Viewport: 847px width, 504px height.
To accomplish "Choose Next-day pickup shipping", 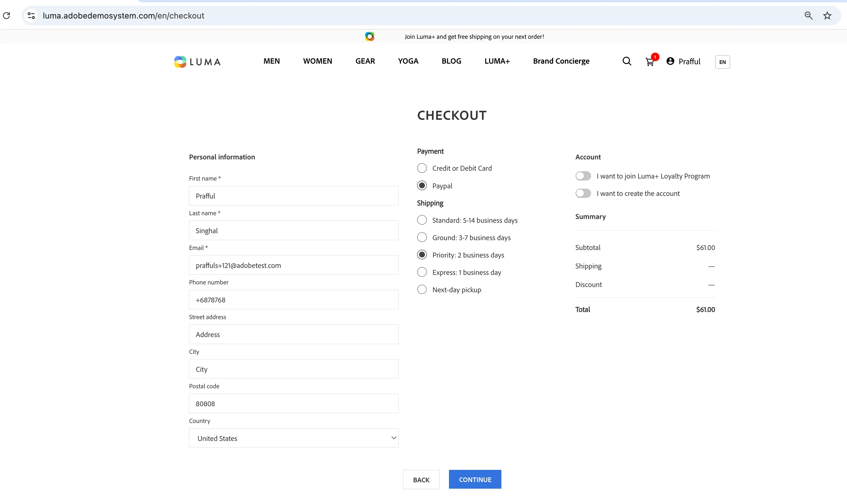I will coord(422,289).
